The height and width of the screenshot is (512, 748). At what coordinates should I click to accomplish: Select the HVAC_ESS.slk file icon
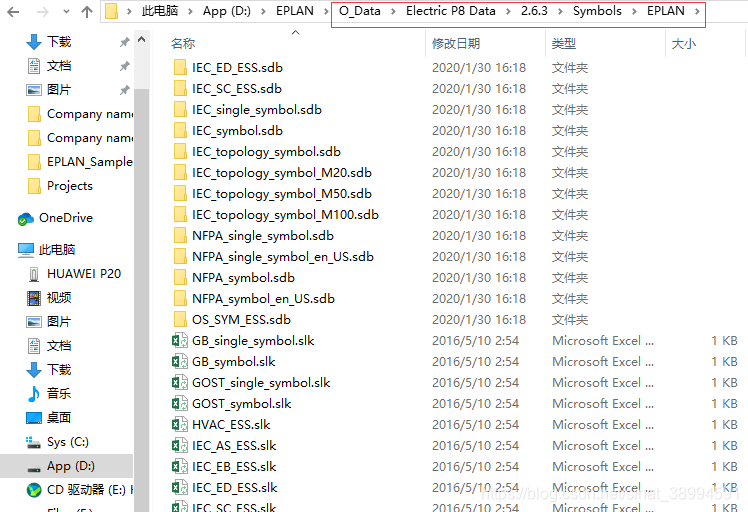179,425
